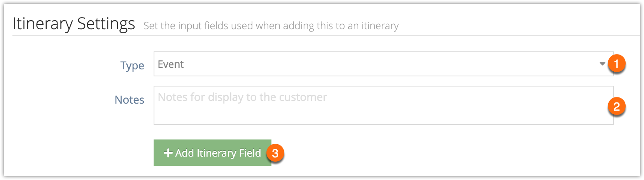Expand the itinerary Type selector list
This screenshot has height=180, width=644.
383,64
